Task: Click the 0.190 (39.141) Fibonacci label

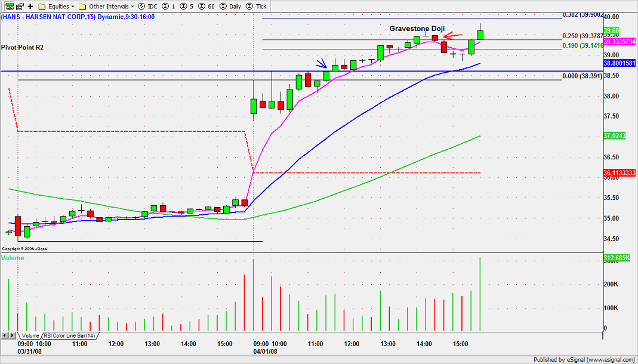Action: click(583, 45)
